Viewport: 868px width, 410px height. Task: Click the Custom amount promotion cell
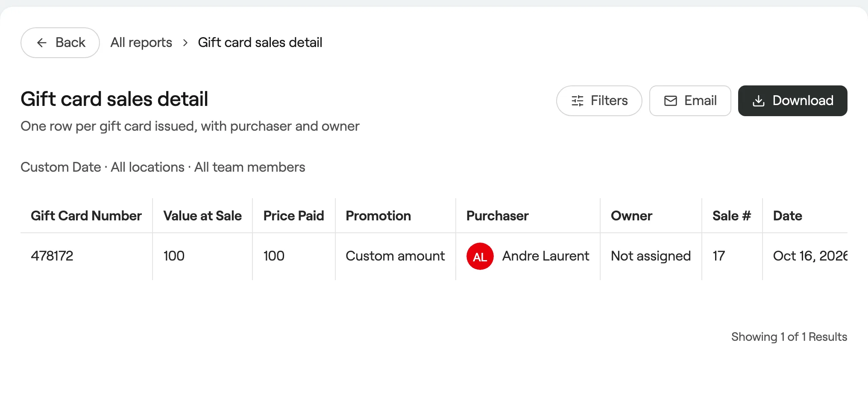point(395,256)
